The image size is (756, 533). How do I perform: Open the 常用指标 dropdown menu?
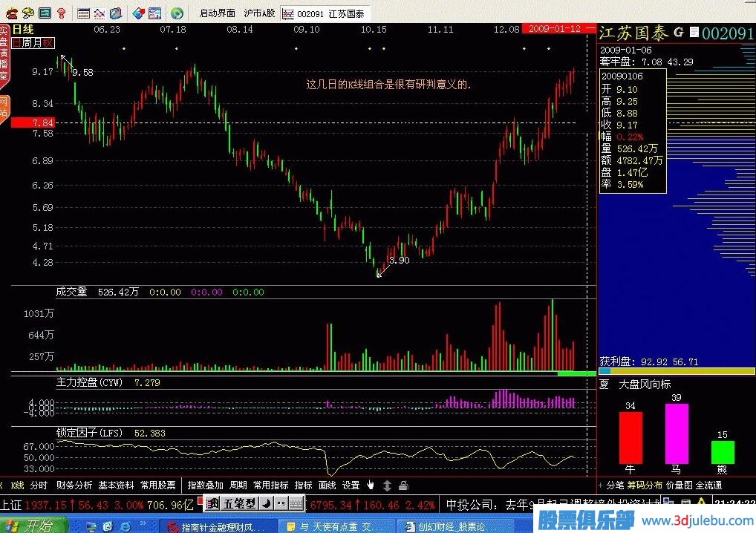point(270,485)
